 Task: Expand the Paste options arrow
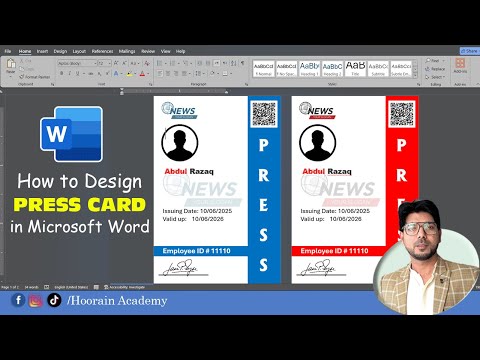pos(11,75)
